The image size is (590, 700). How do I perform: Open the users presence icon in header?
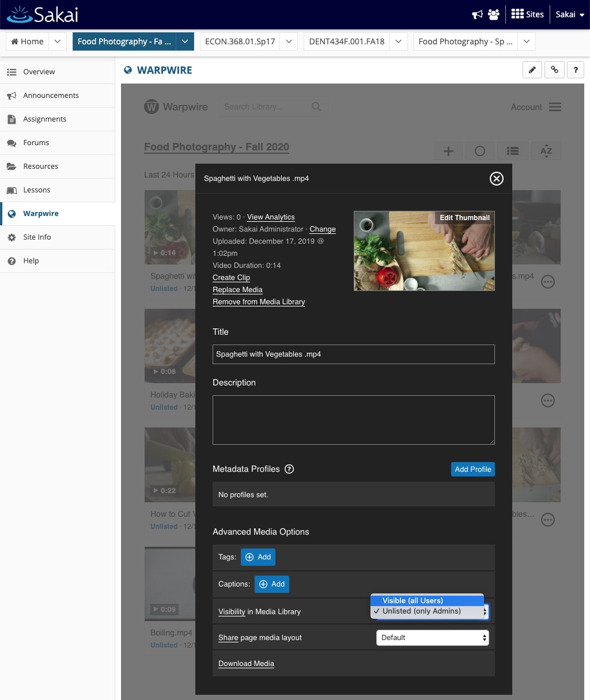click(x=494, y=15)
